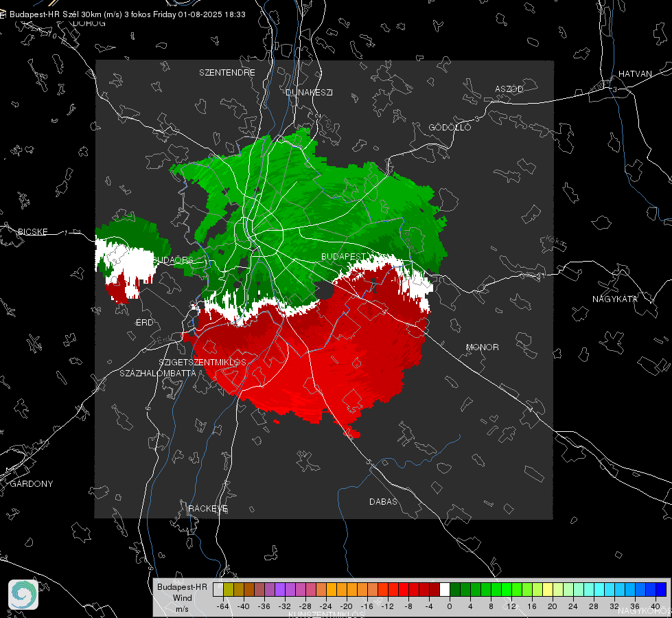Viewport: 672px width, 618px height.
Task: Select the olive swatch above -64
Action: [x=229, y=589]
